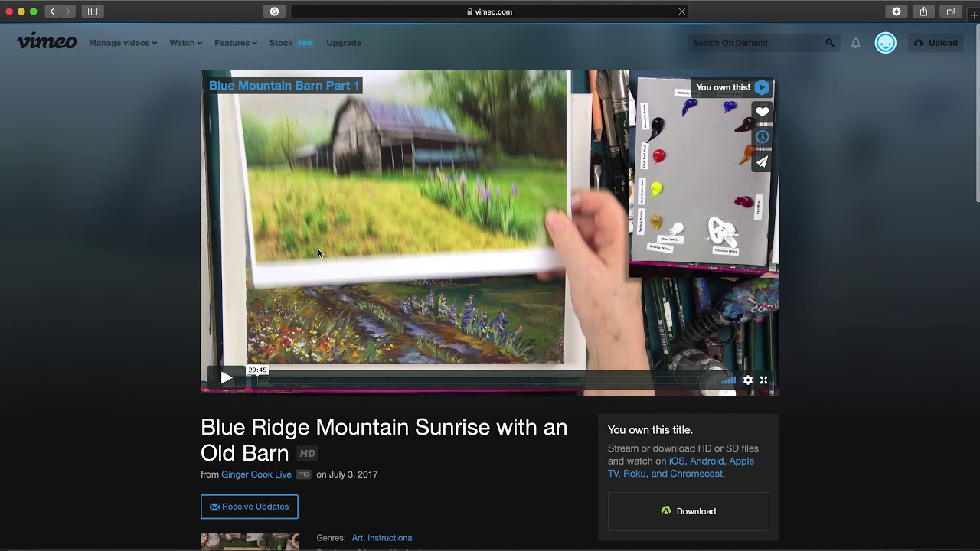
Task: Select the Instructional genre link
Action: (x=390, y=538)
